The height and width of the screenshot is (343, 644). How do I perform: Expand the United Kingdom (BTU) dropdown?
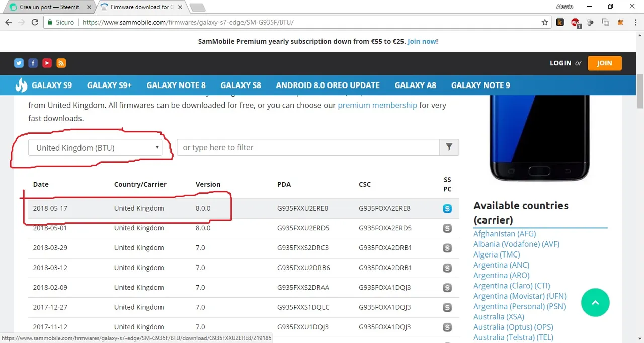[x=95, y=148]
